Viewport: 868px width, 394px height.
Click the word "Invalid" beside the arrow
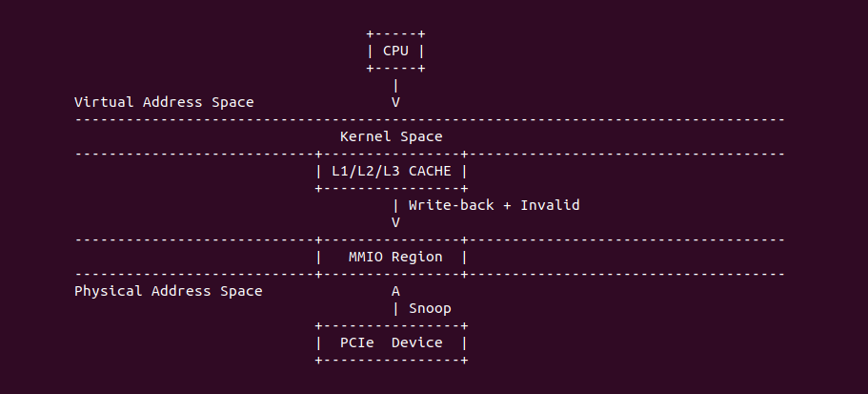tap(550, 205)
